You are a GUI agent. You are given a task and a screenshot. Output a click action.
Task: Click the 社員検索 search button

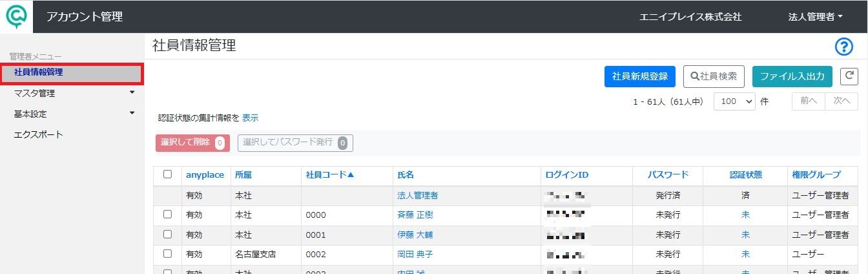714,76
